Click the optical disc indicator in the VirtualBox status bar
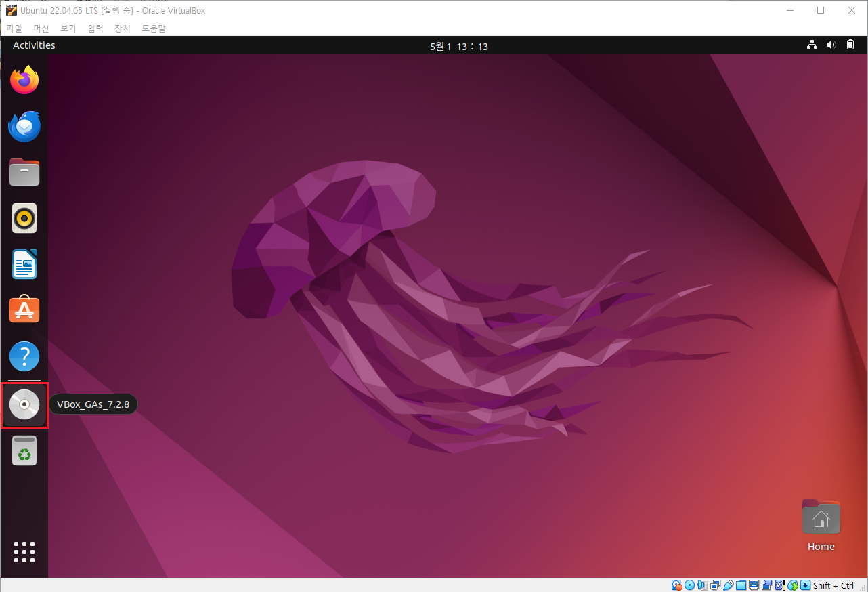This screenshot has height=592, width=868. (689, 585)
